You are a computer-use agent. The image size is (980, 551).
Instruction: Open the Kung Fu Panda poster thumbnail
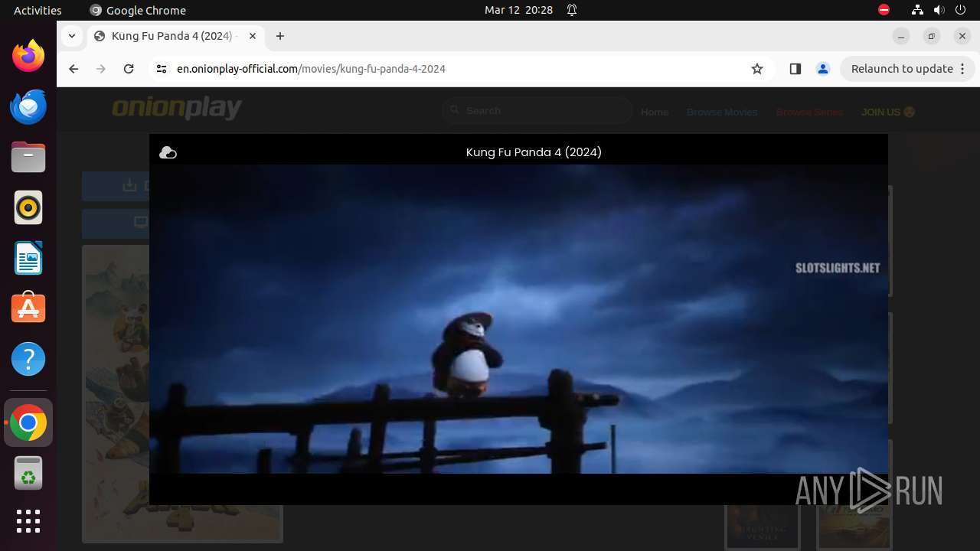pyautogui.click(x=116, y=394)
